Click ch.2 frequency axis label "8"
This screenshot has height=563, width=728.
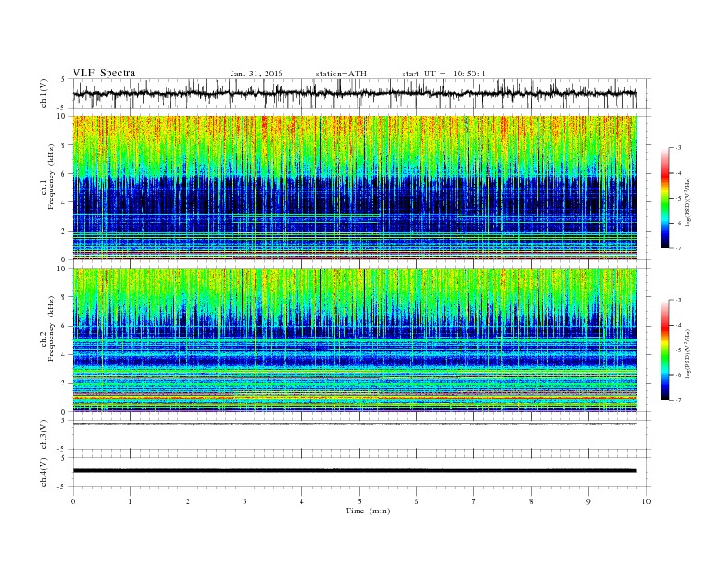[x=63, y=297]
